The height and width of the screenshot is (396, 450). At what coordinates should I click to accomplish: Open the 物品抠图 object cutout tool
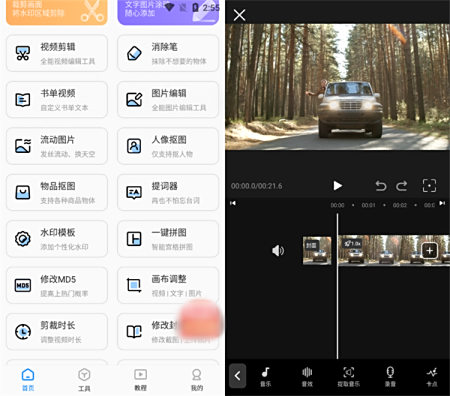(57, 192)
